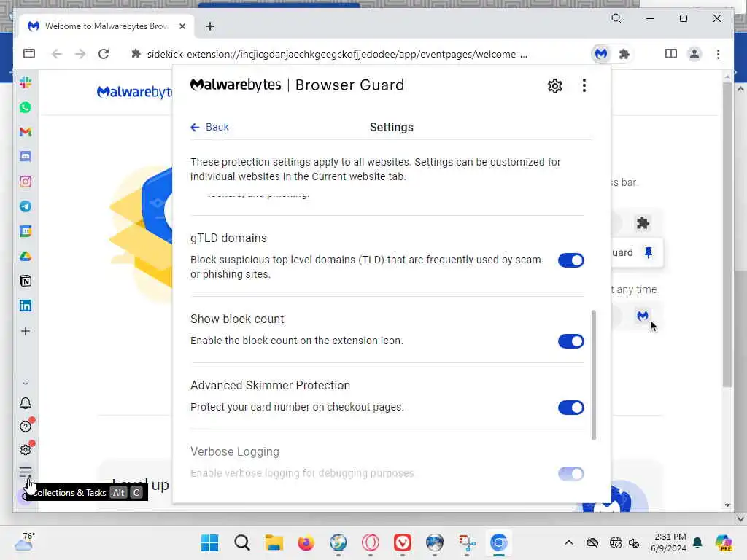This screenshot has width=747, height=560.
Task: Launch Vivaldi from the taskbar
Action: tap(403, 542)
